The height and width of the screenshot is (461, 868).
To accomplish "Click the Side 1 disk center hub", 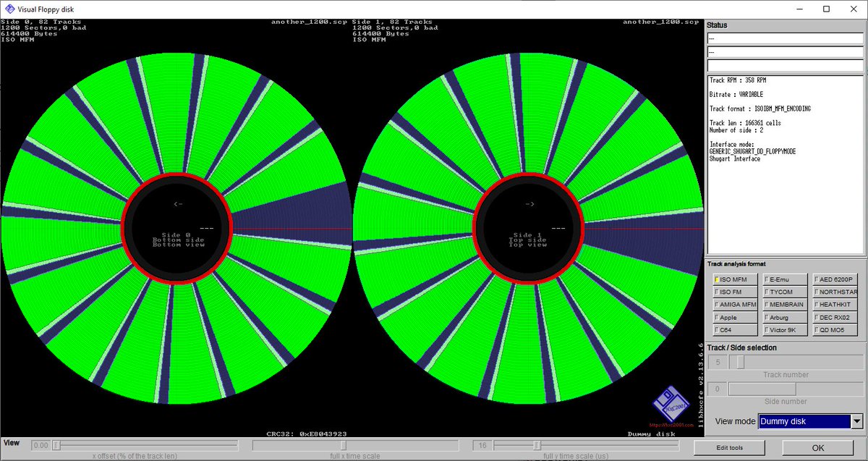I will [529, 229].
